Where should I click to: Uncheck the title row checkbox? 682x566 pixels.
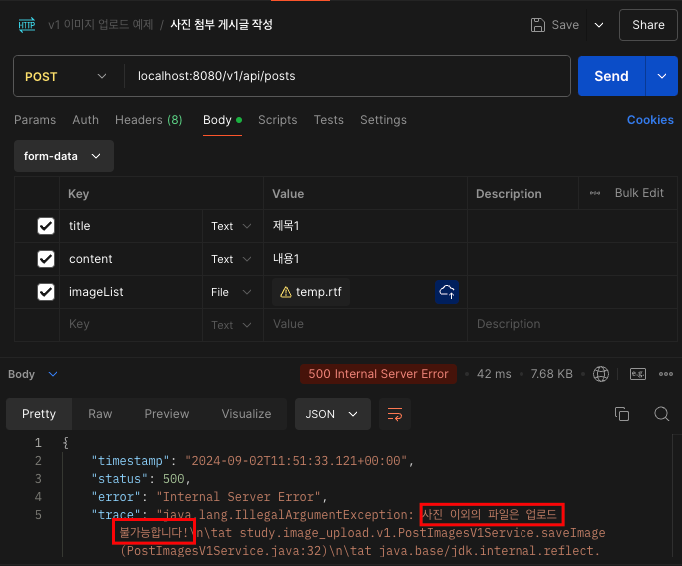46,226
